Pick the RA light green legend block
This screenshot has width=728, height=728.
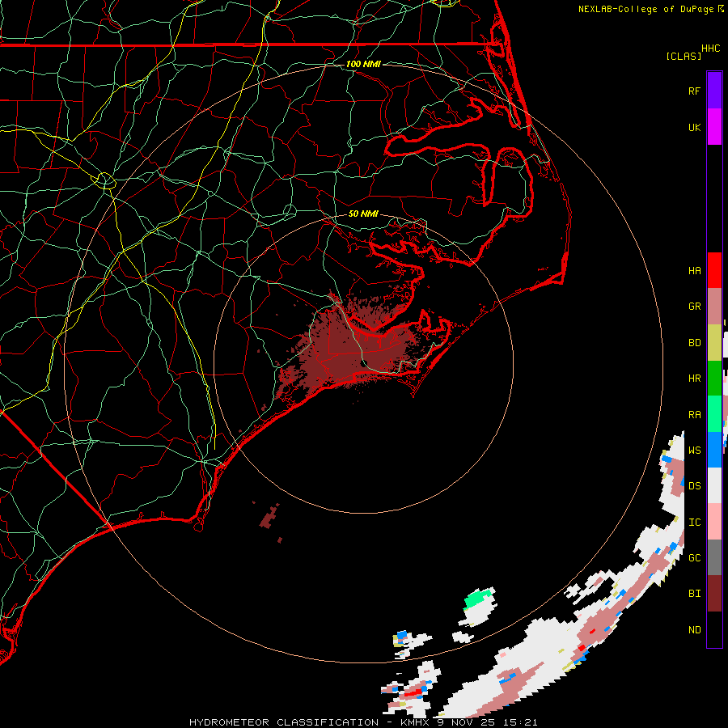[714, 414]
